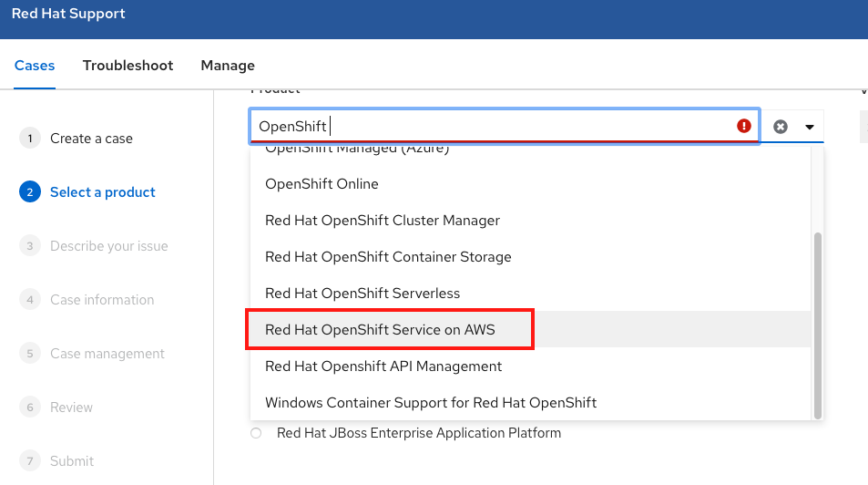Collapse the product dropdown caret arrow
This screenshot has height=485, width=868.
809,127
